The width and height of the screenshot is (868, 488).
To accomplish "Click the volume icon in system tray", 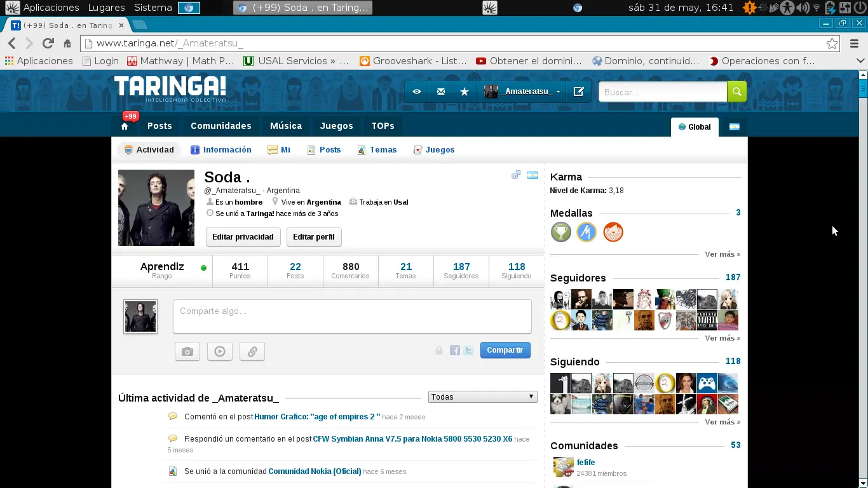I will (803, 8).
